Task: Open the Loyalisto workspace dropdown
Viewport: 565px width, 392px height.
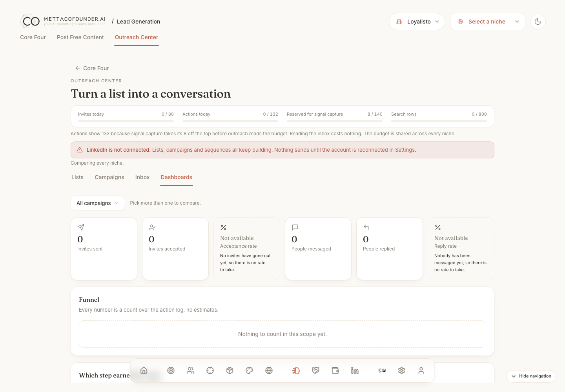Action: (417, 22)
